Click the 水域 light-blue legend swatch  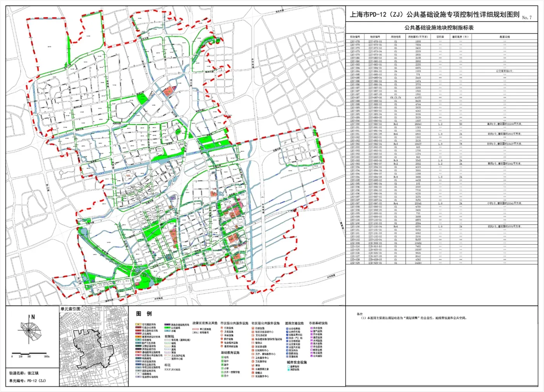coord(167,331)
